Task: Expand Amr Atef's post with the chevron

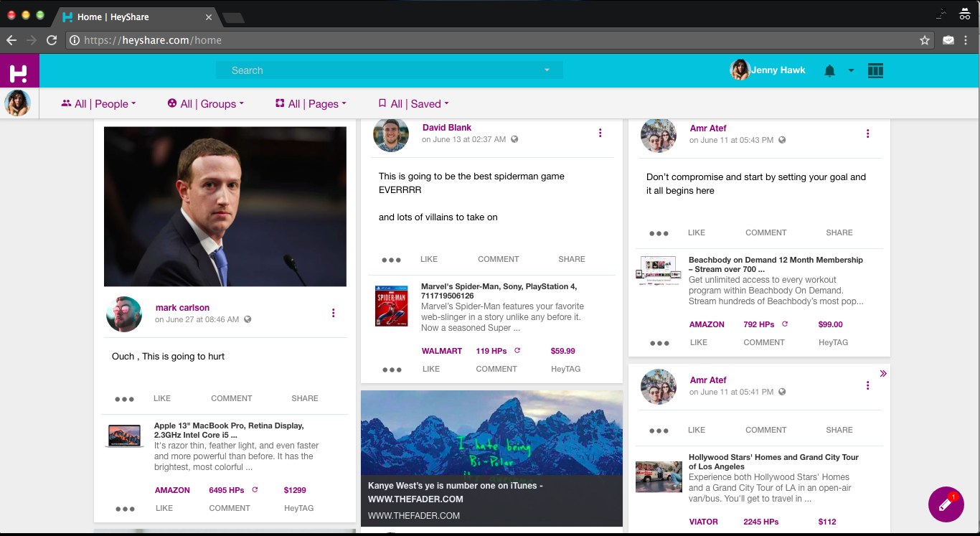Action: pos(883,373)
